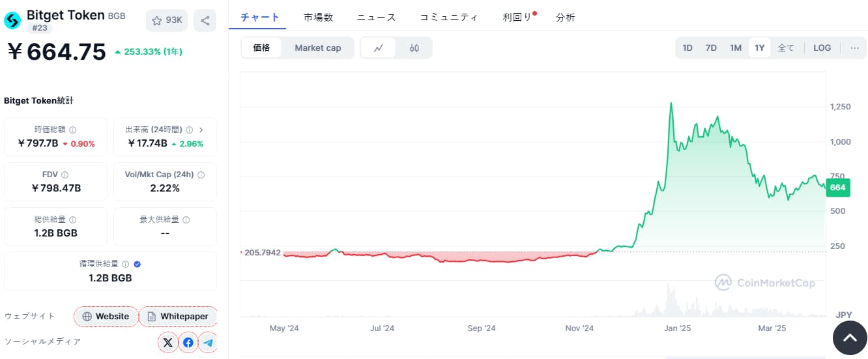Expand the 出来高 (24時間) chevron arrow
Screen dimensions: 868x359
coord(201,130)
